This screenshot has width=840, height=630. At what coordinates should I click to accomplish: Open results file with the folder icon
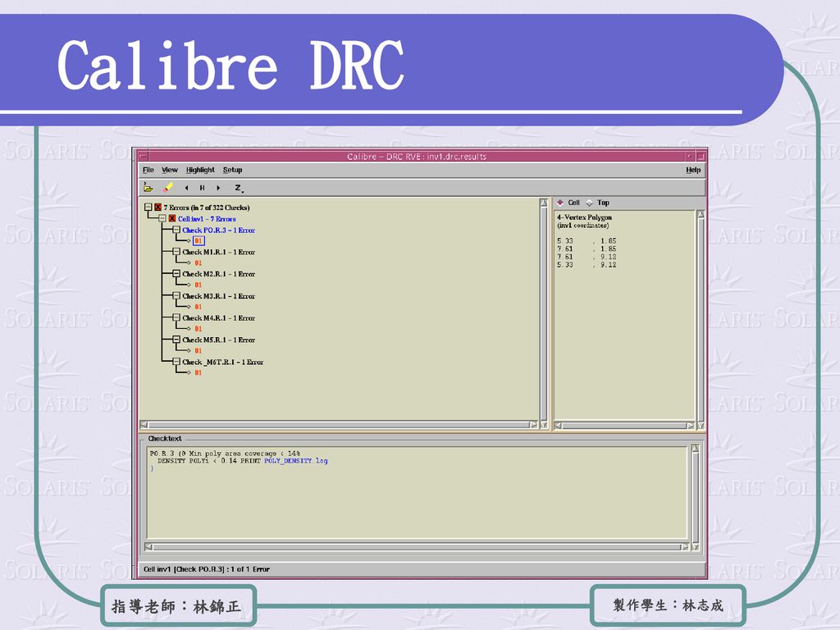pos(148,188)
